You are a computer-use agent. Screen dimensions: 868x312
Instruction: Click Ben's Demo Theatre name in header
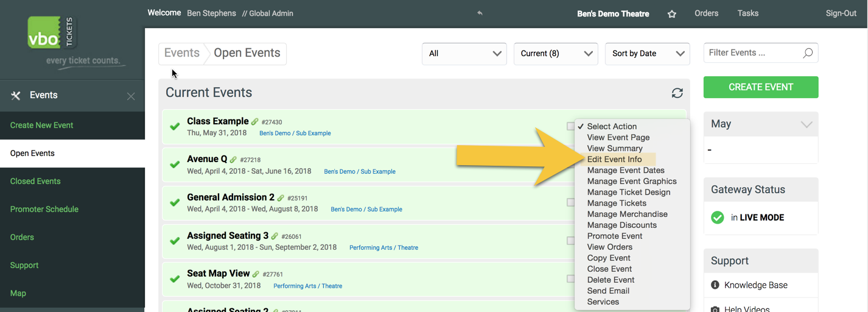click(x=613, y=13)
